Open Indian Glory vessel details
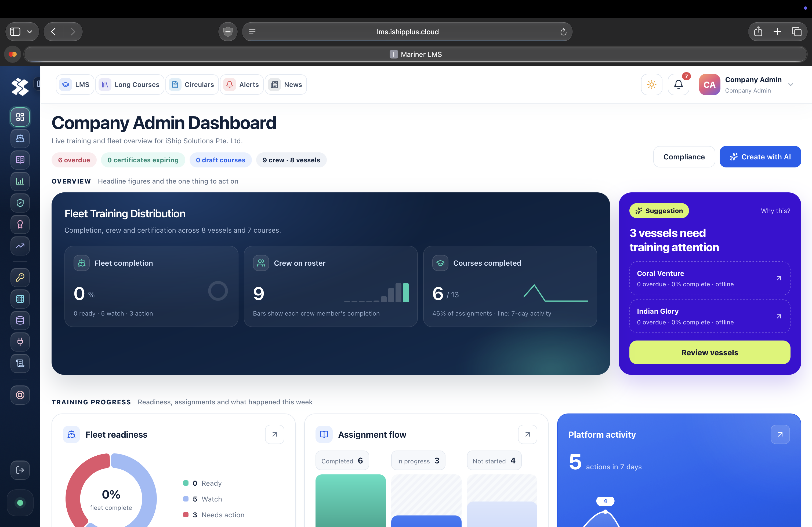812x527 pixels. (710, 316)
